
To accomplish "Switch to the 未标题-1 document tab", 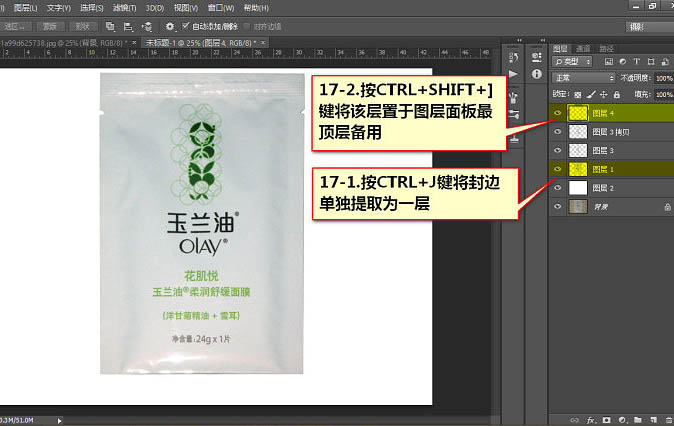I will tap(201, 43).
